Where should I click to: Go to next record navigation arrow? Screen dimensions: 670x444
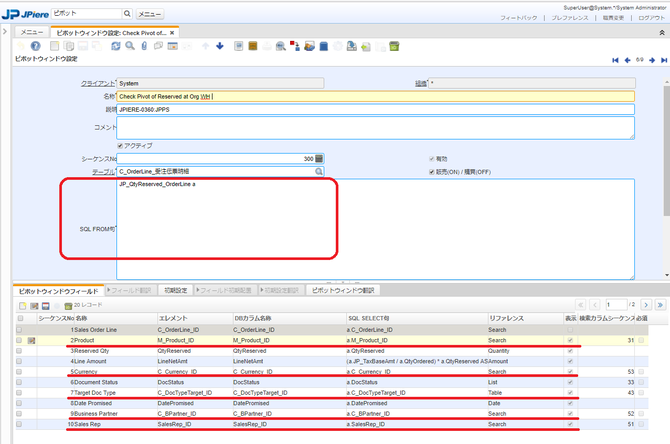652,60
